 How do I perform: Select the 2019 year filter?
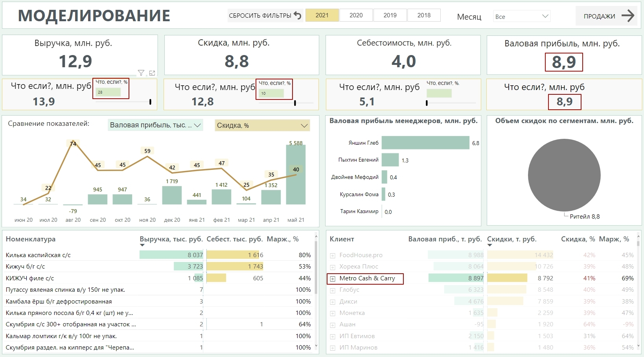(x=390, y=15)
